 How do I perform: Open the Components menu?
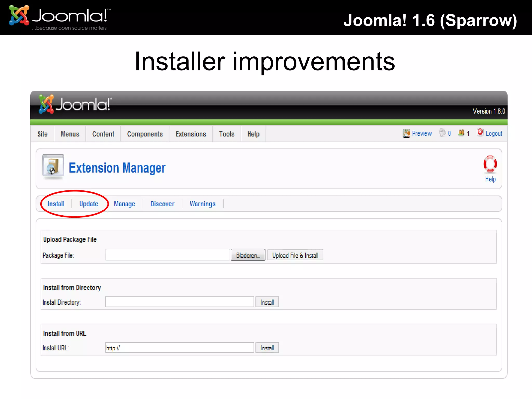click(145, 134)
